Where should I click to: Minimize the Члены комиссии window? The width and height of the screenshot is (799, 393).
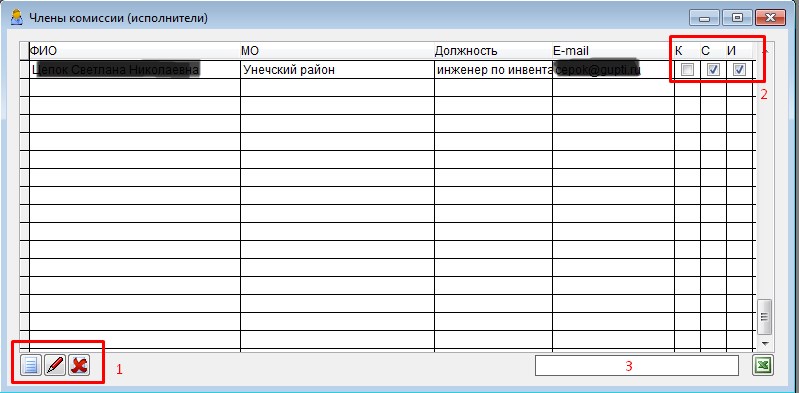(x=705, y=18)
